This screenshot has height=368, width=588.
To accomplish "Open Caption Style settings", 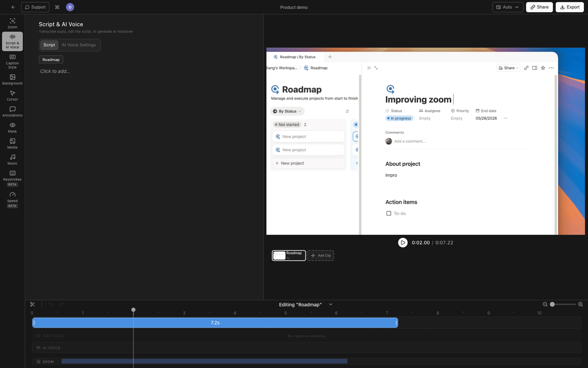I will (x=12, y=61).
